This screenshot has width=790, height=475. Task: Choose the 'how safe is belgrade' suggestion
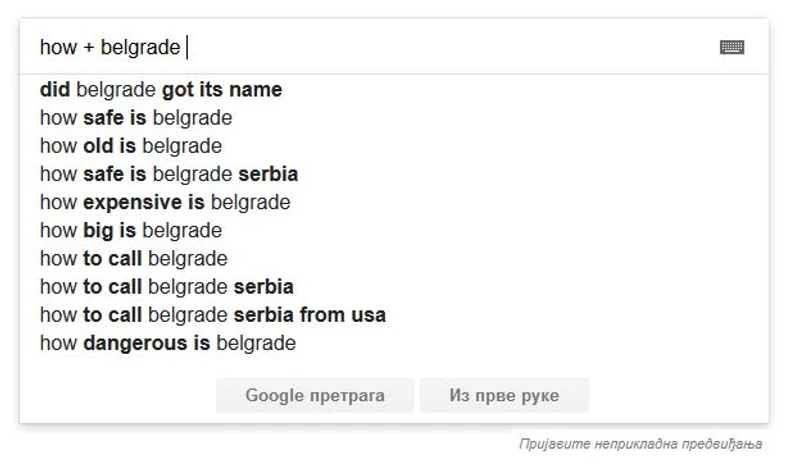point(136,118)
